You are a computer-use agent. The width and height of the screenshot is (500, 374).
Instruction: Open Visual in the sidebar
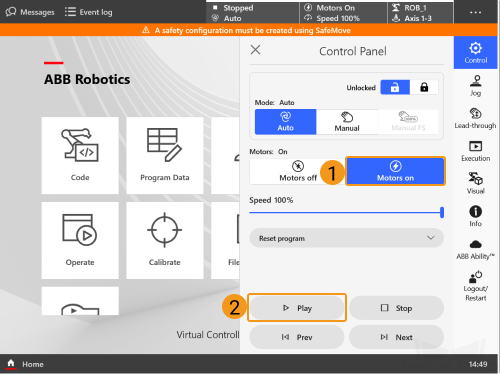(475, 183)
